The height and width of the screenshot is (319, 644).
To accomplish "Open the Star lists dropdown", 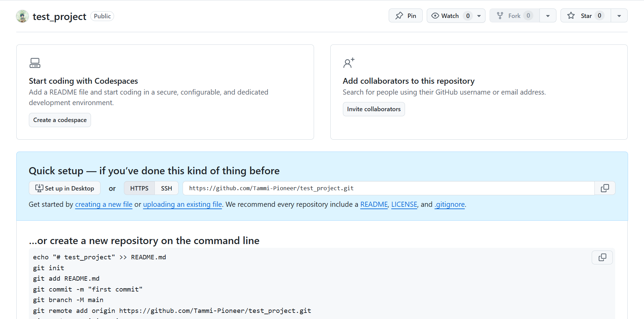I will point(619,16).
